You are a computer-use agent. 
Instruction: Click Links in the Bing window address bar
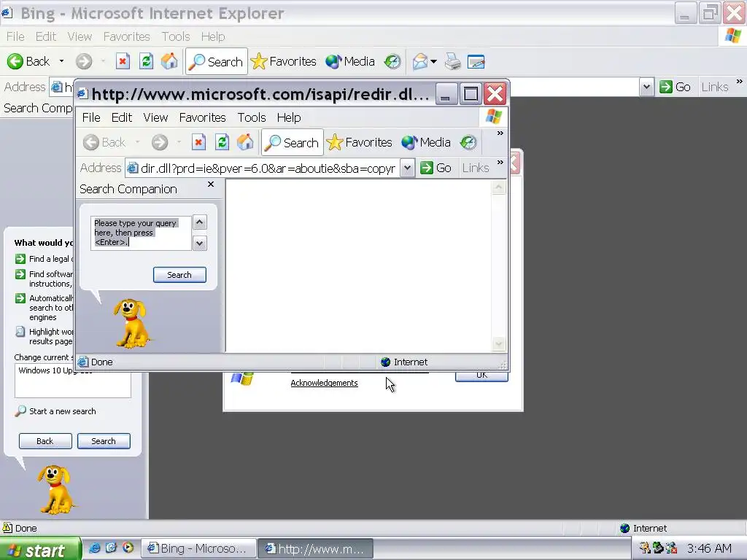coord(715,87)
